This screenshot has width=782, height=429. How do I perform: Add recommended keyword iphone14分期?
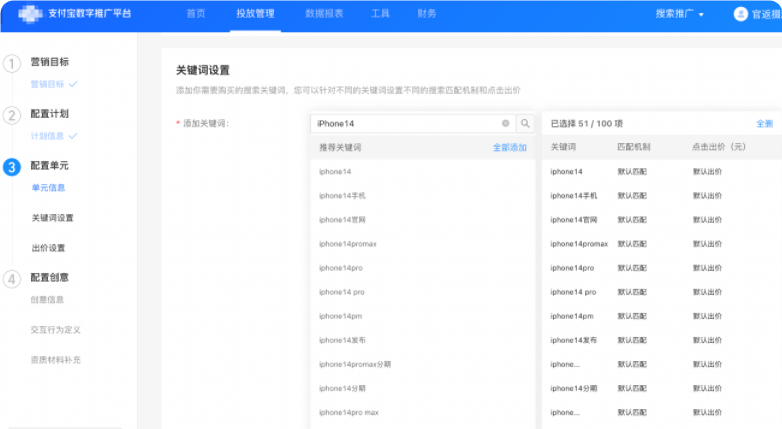coord(342,388)
